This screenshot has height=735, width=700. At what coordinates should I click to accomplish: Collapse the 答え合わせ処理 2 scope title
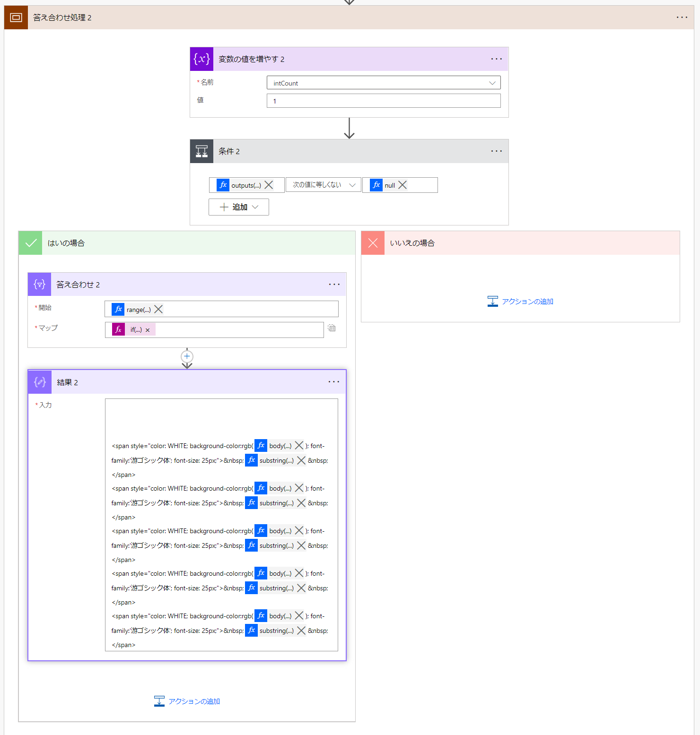(x=62, y=17)
